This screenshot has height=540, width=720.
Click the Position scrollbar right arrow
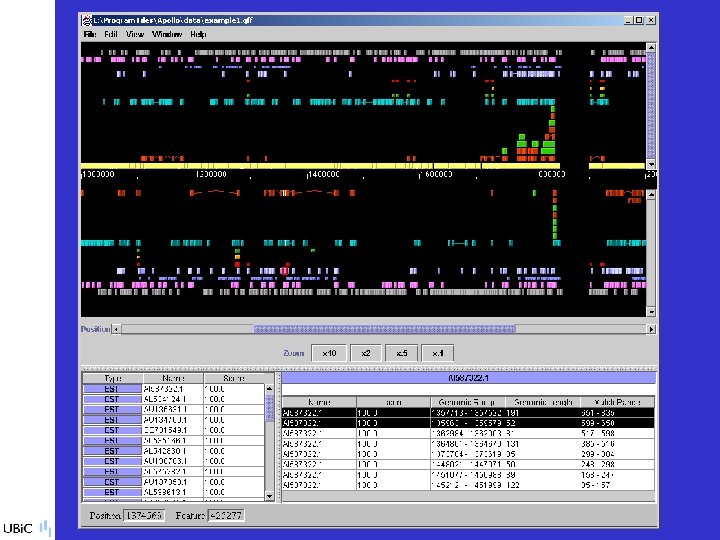pyautogui.click(x=651, y=329)
